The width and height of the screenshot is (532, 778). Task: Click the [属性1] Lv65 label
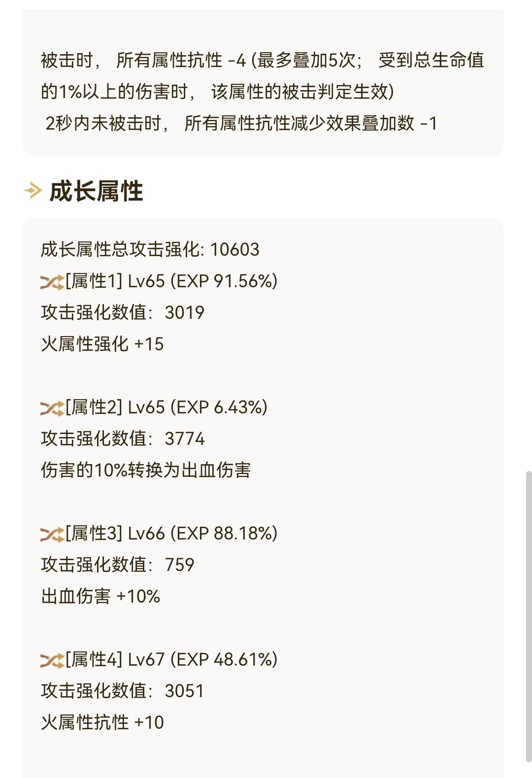(x=115, y=281)
